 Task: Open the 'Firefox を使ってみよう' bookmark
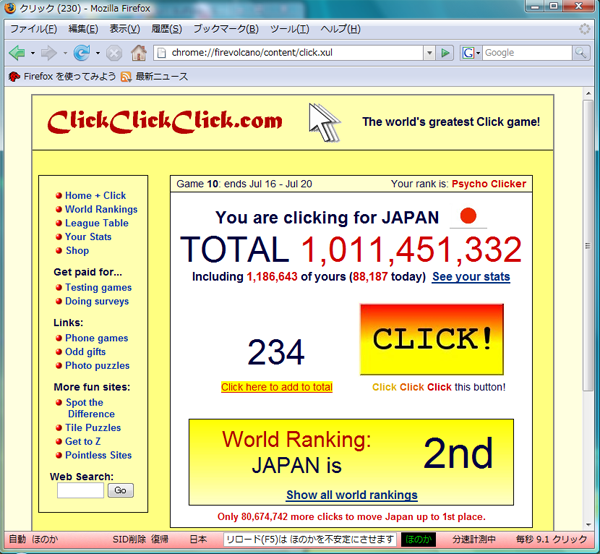pos(70,77)
